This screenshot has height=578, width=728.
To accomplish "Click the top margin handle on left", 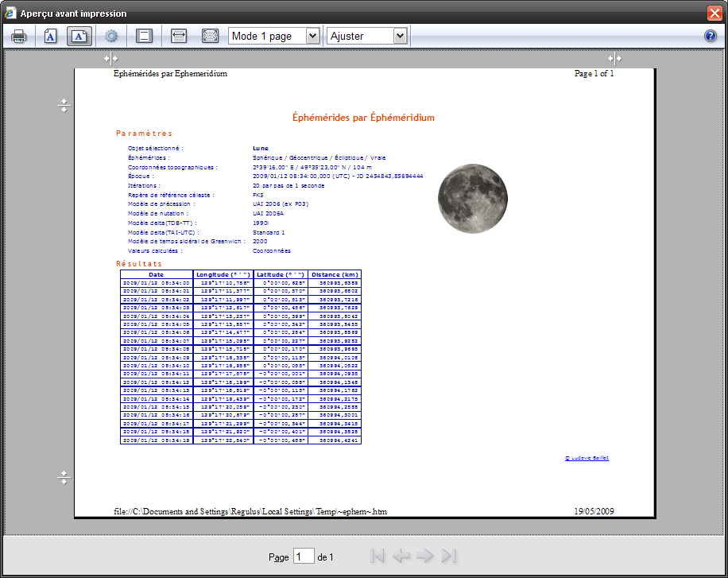I will pos(64,105).
